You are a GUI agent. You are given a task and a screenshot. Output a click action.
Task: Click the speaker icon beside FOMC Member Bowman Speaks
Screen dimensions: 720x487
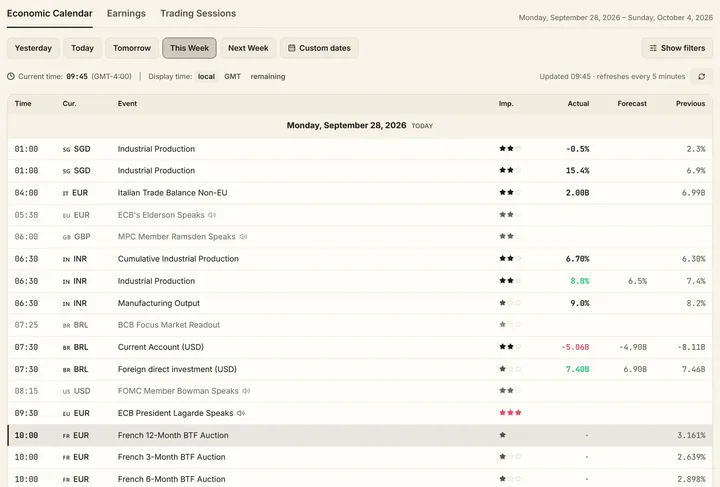247,391
